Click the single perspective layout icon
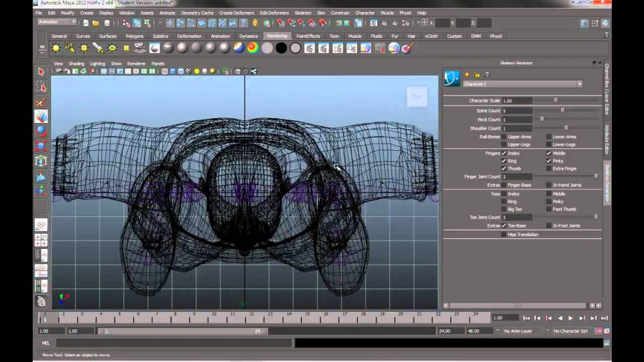 click(x=41, y=226)
